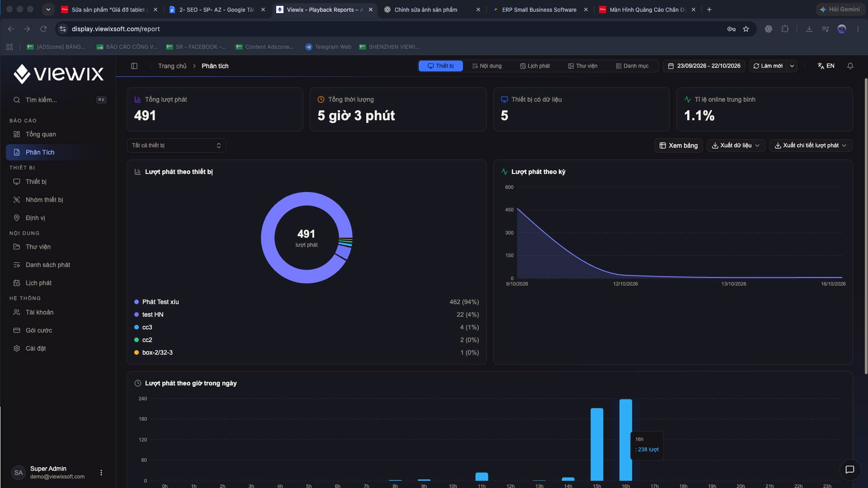Open the Phân Tích sidebar item
The image size is (868, 488).
pyautogui.click(x=58, y=152)
